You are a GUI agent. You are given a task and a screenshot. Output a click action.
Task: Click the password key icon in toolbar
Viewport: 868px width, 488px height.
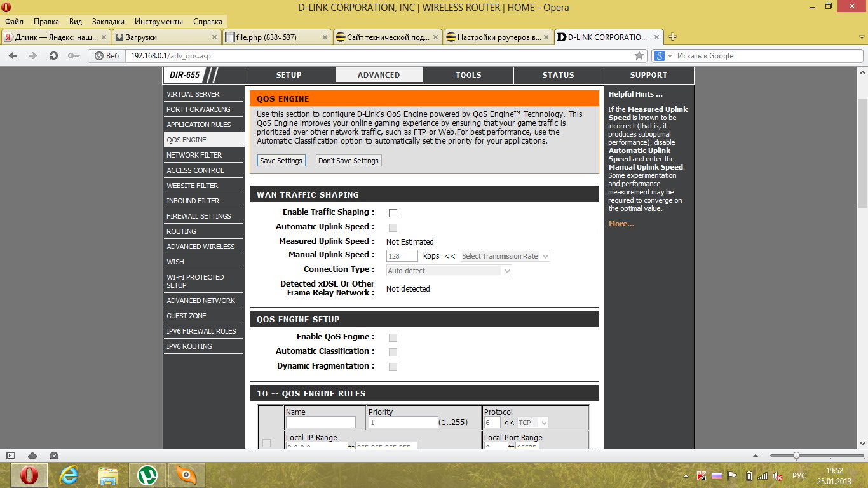74,56
